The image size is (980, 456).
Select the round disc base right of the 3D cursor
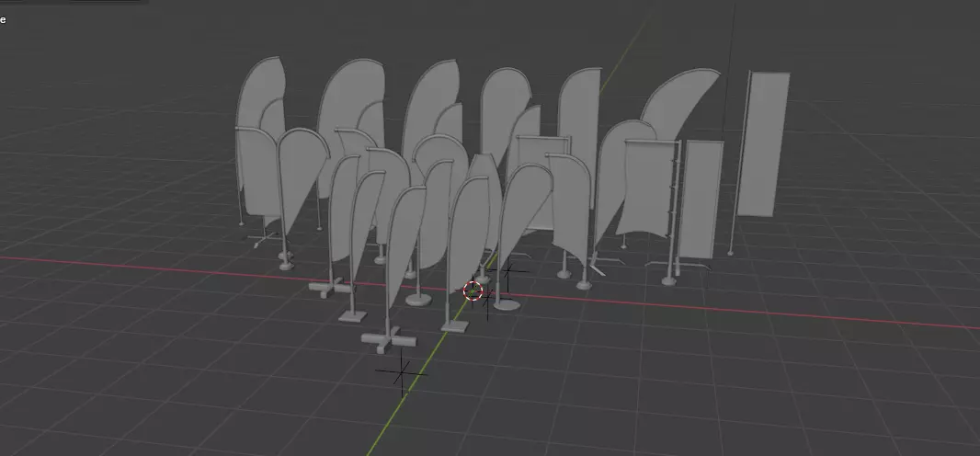pos(507,305)
